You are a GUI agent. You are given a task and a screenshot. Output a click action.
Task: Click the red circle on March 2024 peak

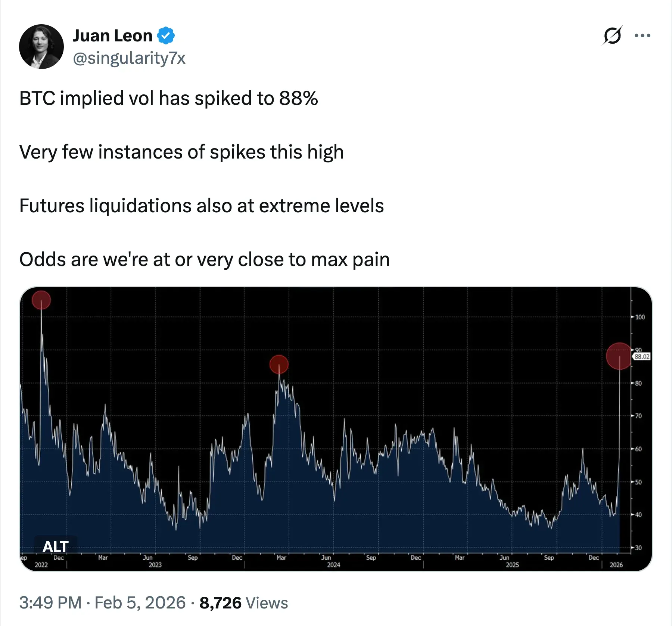coord(279,364)
